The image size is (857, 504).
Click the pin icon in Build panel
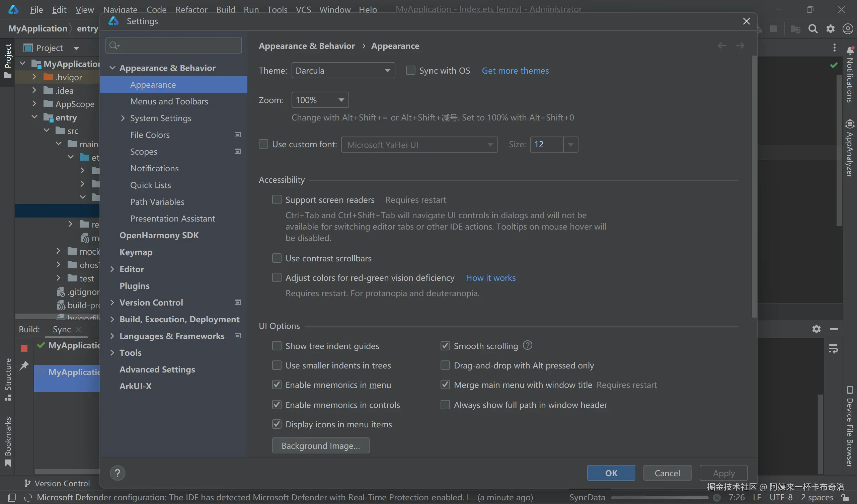coord(24,365)
